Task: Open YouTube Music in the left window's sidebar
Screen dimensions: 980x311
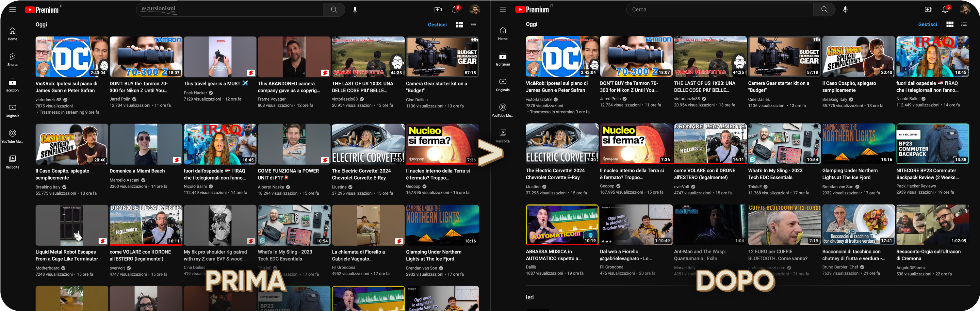Action: (12, 136)
